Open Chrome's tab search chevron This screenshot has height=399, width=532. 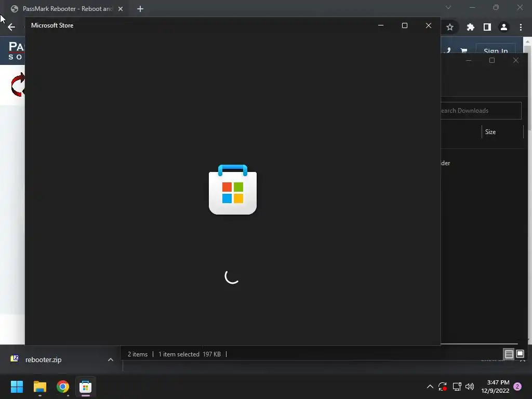448,7
